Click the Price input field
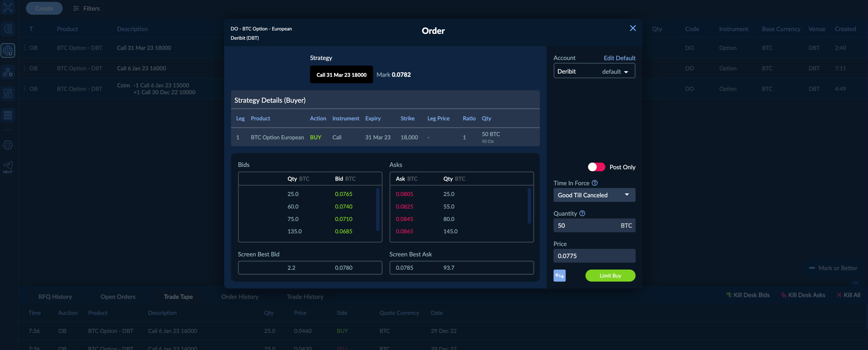This screenshot has width=868, height=350. click(x=594, y=256)
